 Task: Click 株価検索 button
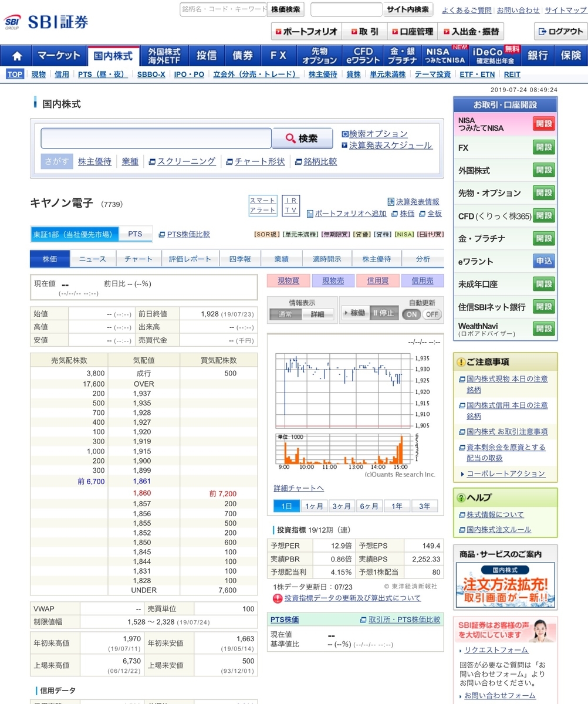click(x=285, y=9)
